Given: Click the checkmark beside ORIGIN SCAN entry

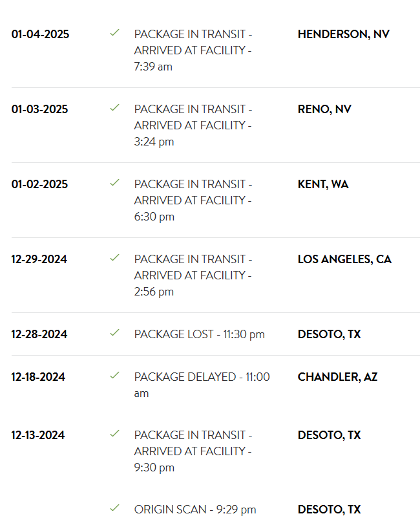Looking at the screenshot, I should [114, 508].
